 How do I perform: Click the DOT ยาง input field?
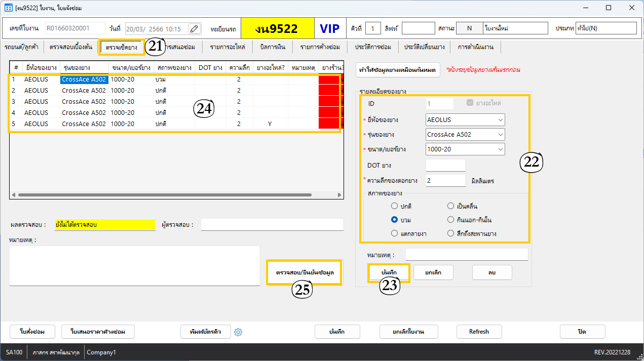[x=445, y=166]
